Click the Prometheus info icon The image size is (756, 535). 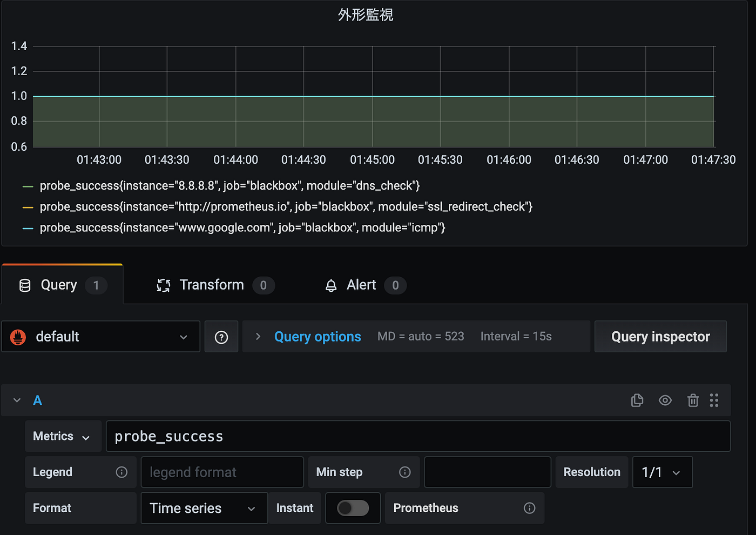pyautogui.click(x=530, y=508)
